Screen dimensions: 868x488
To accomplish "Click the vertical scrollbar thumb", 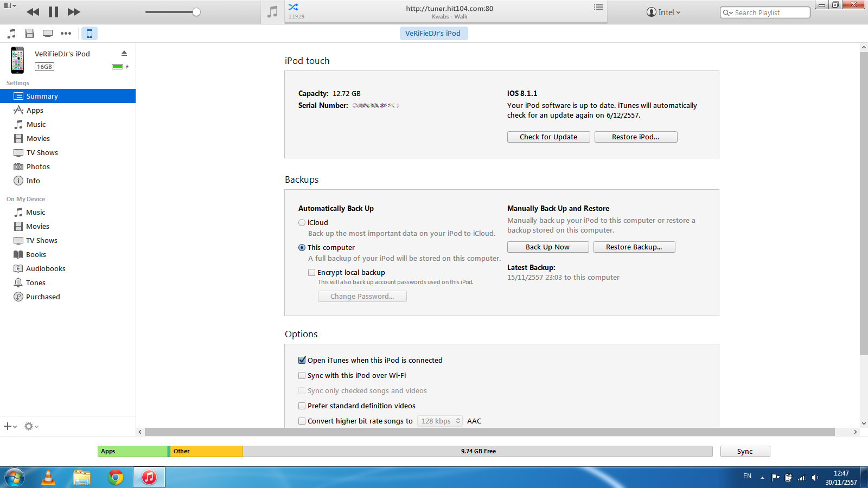I will (x=864, y=203).
